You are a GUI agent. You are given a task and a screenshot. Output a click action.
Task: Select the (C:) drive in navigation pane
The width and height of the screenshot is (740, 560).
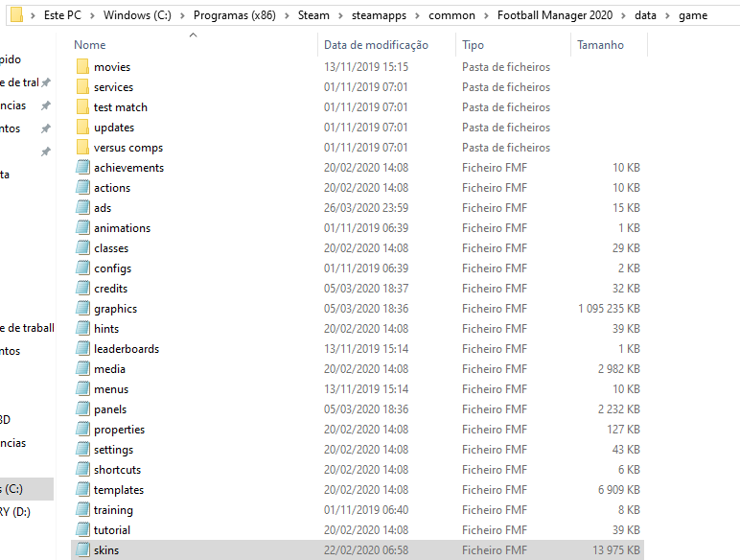point(27,489)
